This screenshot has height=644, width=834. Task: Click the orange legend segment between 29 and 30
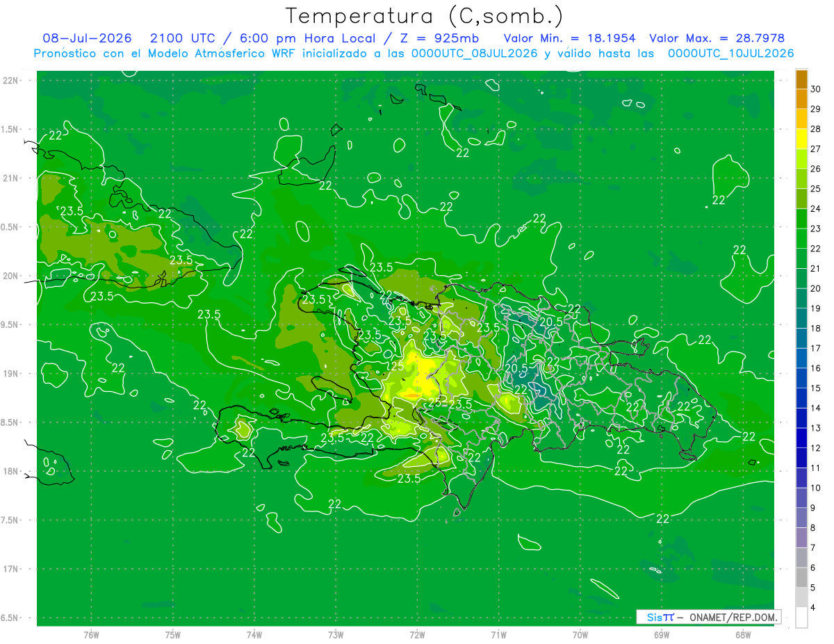click(801, 99)
